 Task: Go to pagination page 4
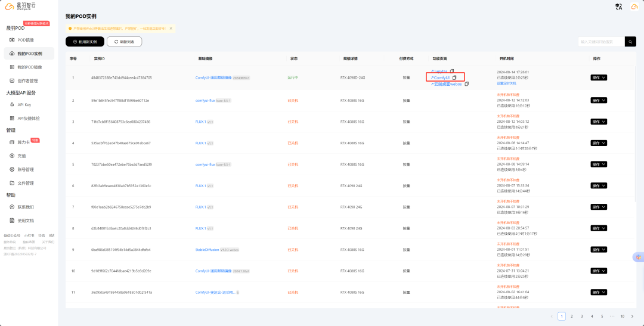point(592,316)
